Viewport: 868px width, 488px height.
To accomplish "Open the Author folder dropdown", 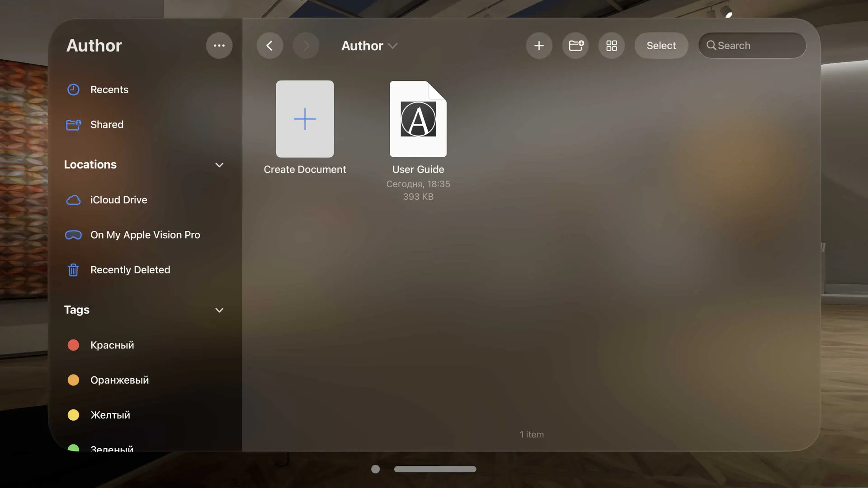I will click(x=369, y=45).
